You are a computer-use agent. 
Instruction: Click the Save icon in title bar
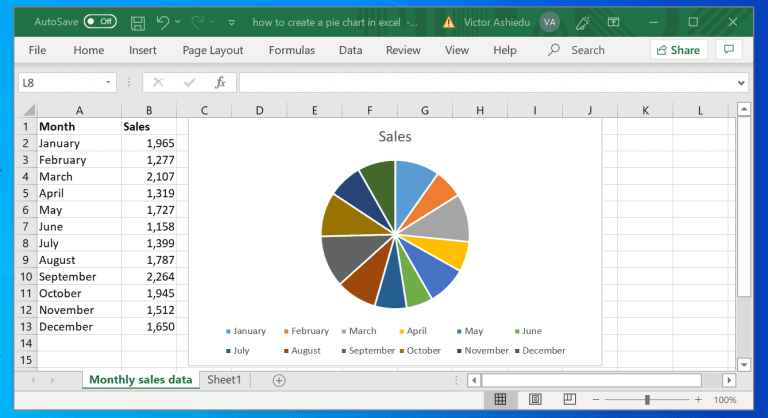coord(138,23)
